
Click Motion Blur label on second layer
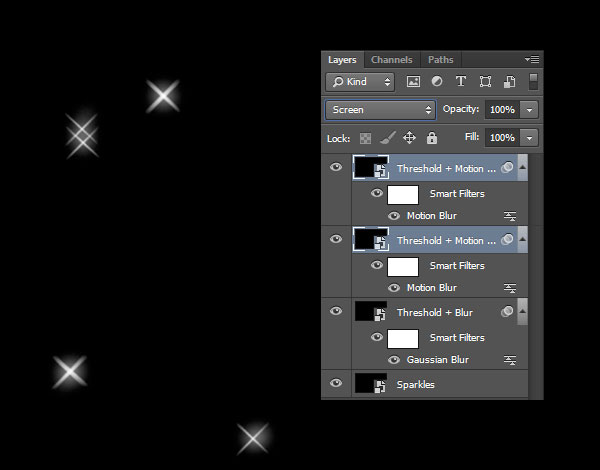432,288
